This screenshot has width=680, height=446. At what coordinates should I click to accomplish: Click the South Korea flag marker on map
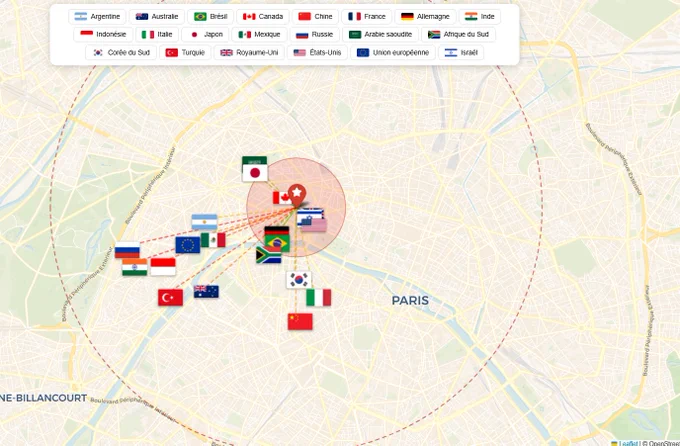[x=299, y=280]
